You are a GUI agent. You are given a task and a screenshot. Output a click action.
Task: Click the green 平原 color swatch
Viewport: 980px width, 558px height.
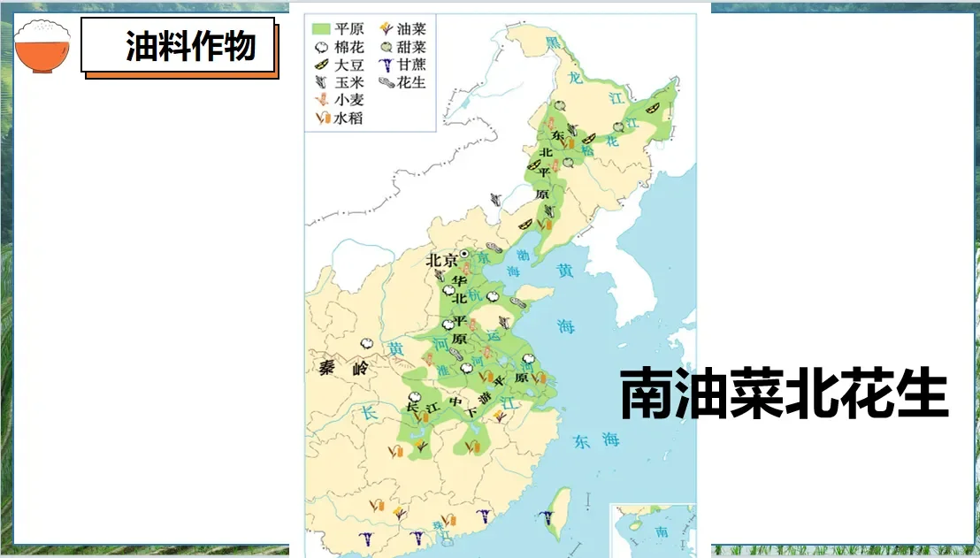322,28
